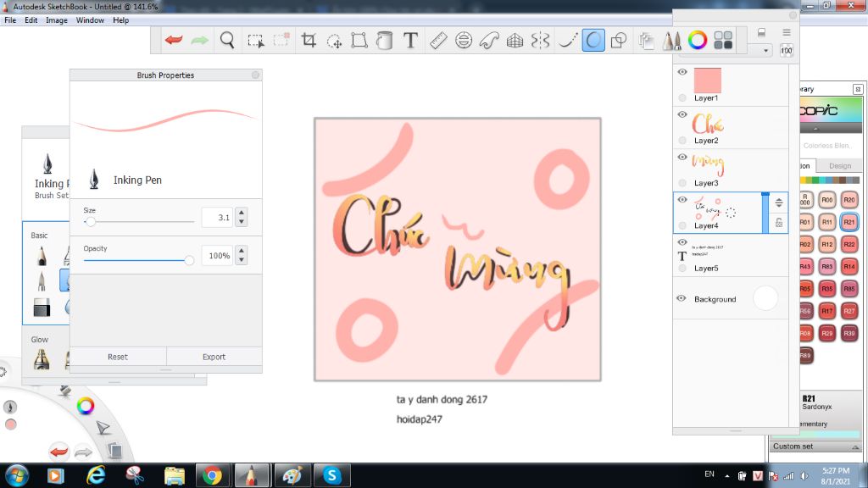868x488 pixels.
Task: Select the Perspective Guide tool
Action: tap(515, 40)
